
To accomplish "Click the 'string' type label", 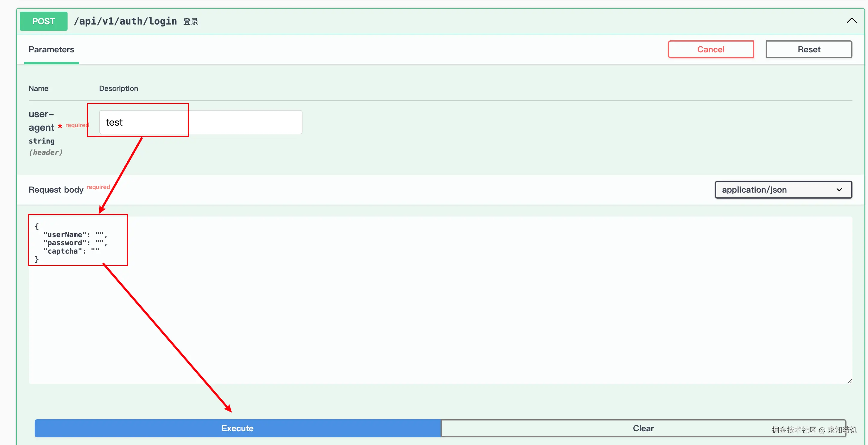I will (x=42, y=141).
